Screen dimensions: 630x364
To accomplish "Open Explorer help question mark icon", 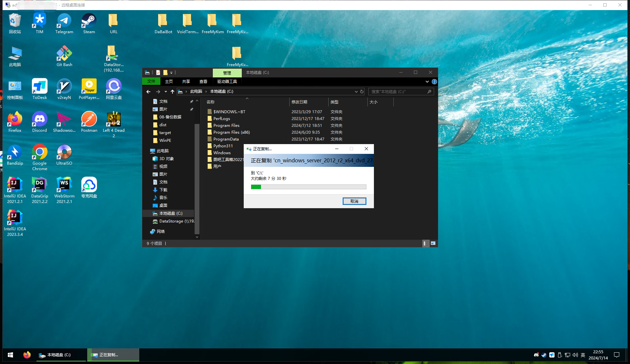I will click(x=434, y=82).
